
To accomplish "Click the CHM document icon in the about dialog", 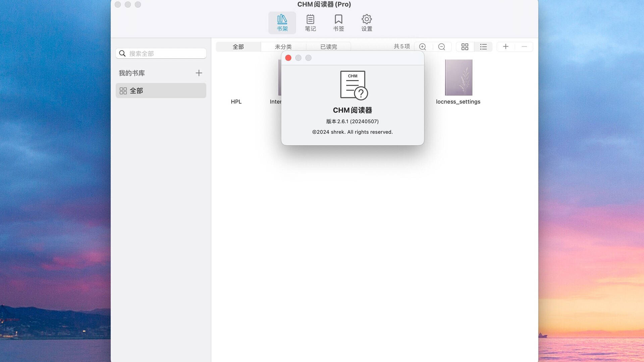I will [x=354, y=85].
